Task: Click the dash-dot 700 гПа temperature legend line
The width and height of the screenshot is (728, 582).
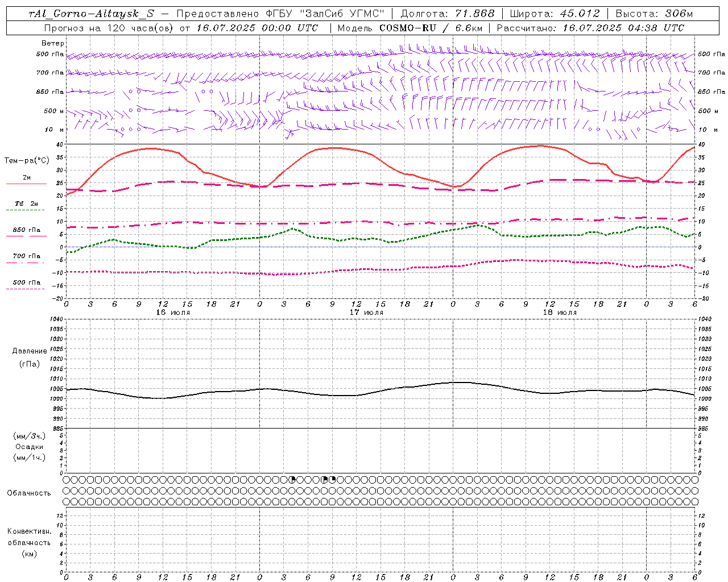Action: [x=26, y=263]
